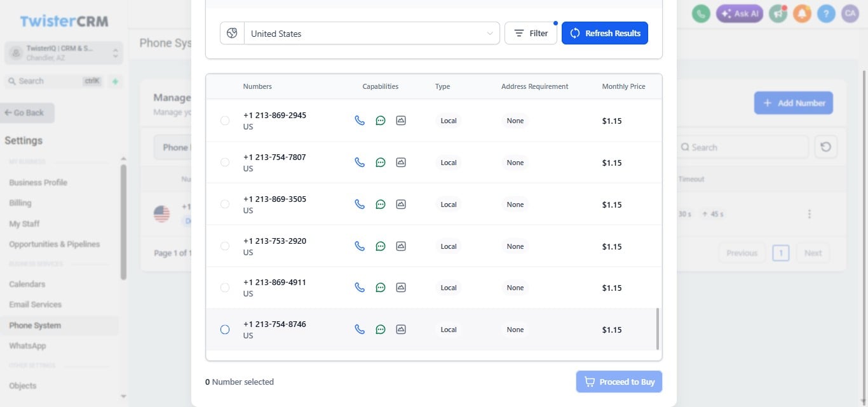
Task: Click the sidebar Search field
Action: (54, 81)
